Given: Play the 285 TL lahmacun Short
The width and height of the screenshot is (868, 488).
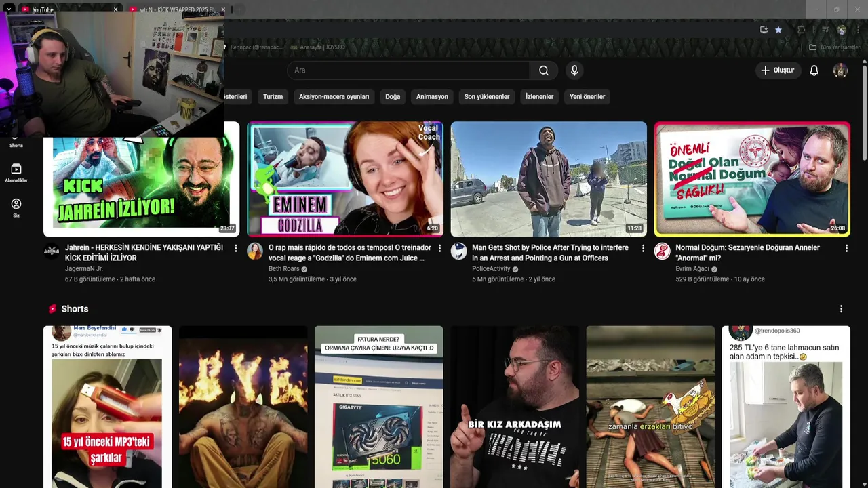Looking at the screenshot, I should (x=786, y=407).
